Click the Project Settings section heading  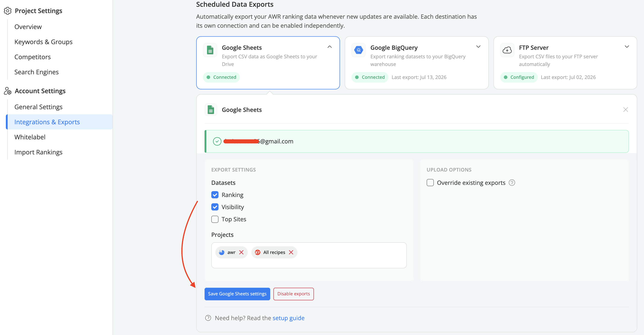coord(38,11)
